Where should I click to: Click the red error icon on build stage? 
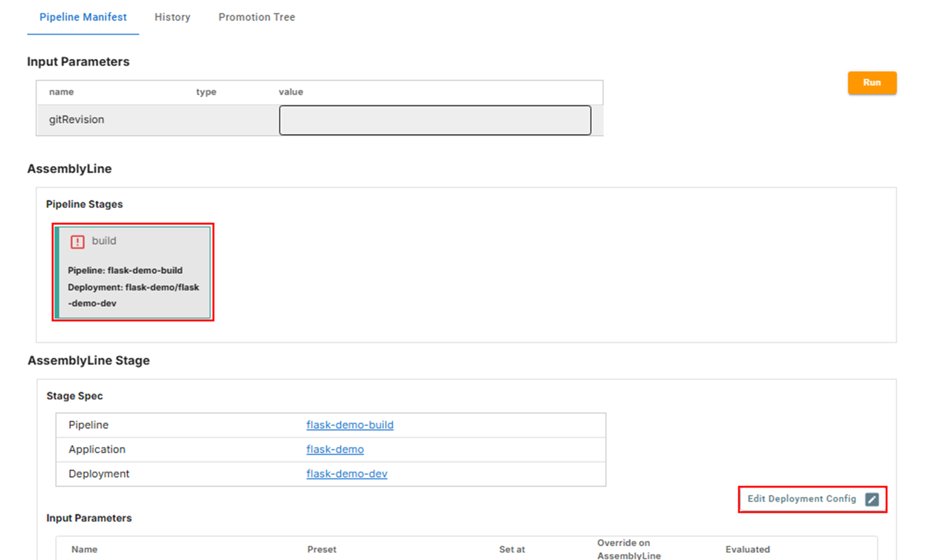tap(78, 242)
